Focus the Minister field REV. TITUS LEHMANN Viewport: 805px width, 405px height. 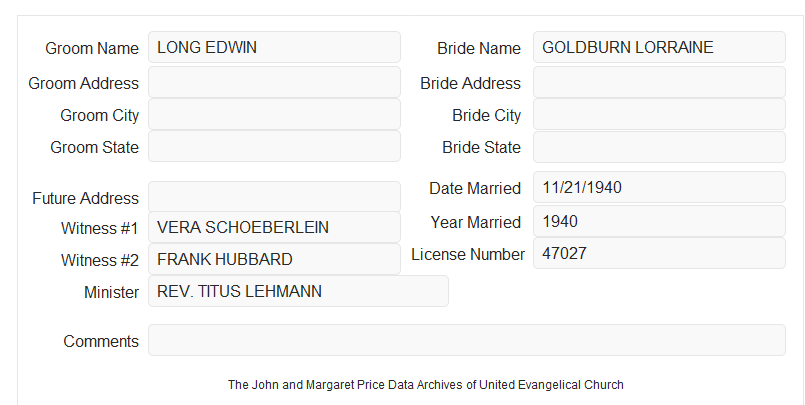click(x=298, y=291)
